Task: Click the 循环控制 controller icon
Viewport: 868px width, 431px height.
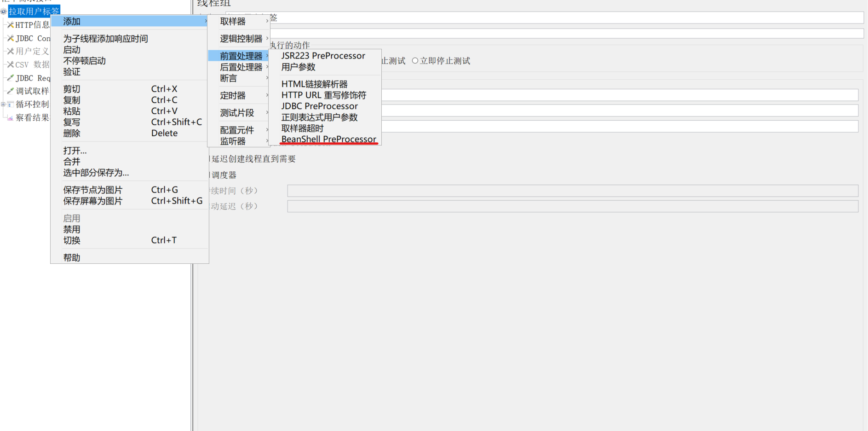Action: [10, 105]
